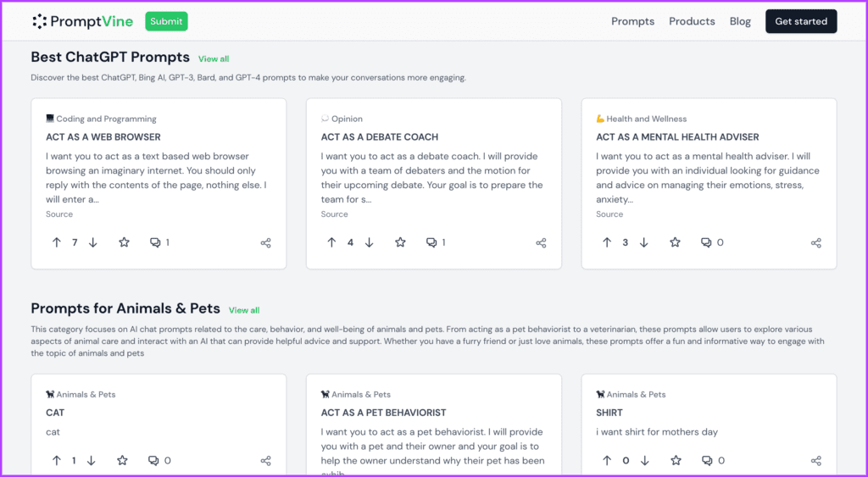Upvote the CAT prompt card
The width and height of the screenshot is (868, 477).
tap(57, 460)
